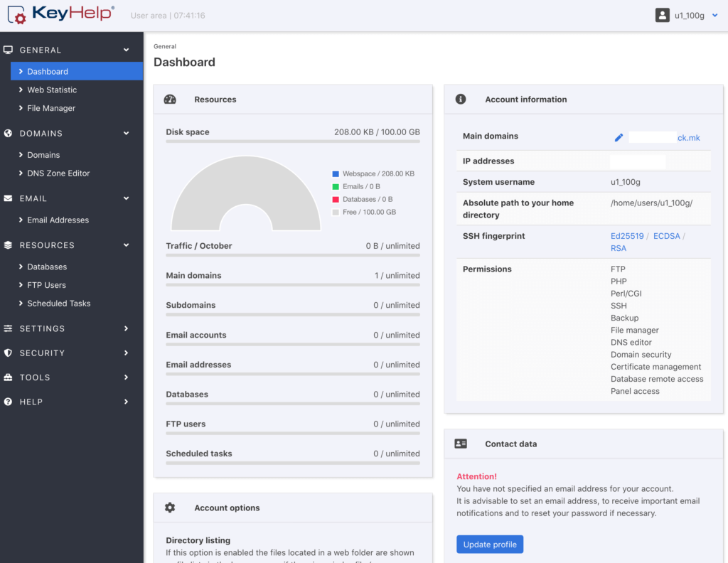Open Web Statistic page
The height and width of the screenshot is (563, 728).
pyautogui.click(x=51, y=90)
